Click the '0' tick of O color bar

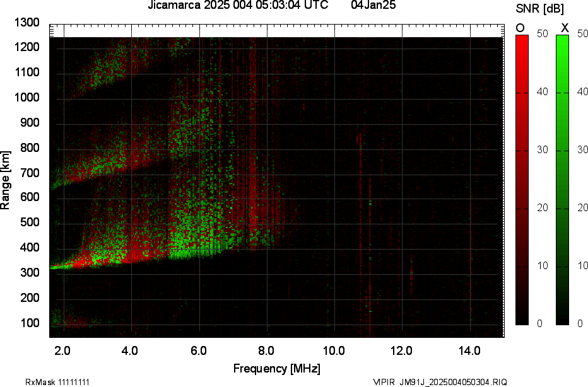539,323
